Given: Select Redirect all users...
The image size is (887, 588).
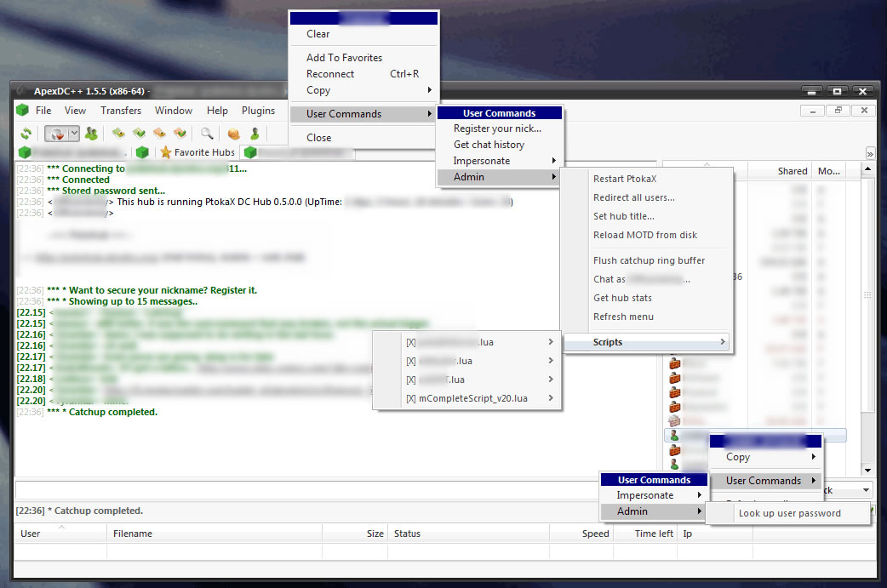Looking at the screenshot, I should pos(647,197).
